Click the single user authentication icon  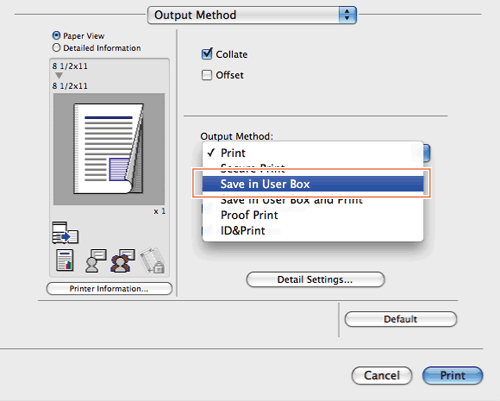coord(96,261)
